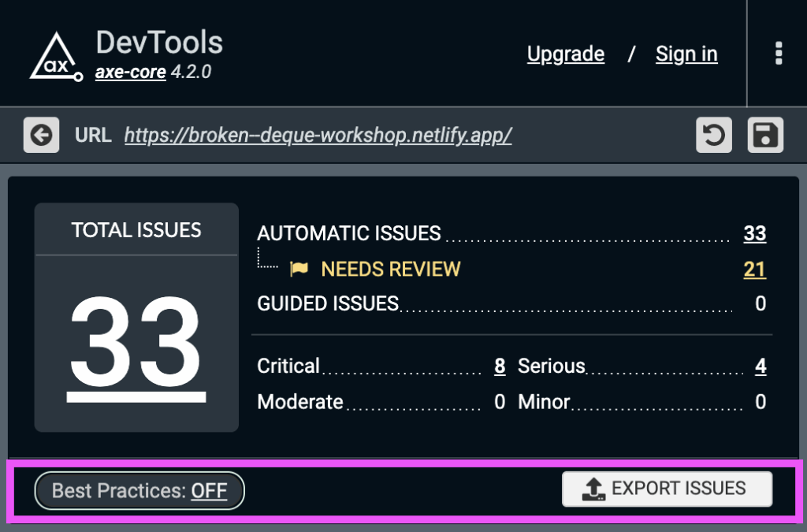Select the Upgrade menu item
This screenshot has height=532, width=807.
point(565,54)
